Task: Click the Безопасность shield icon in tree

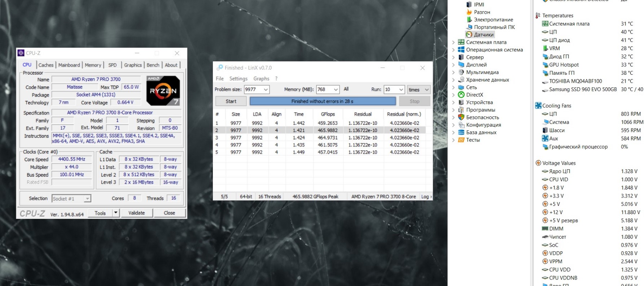Action: point(461,117)
